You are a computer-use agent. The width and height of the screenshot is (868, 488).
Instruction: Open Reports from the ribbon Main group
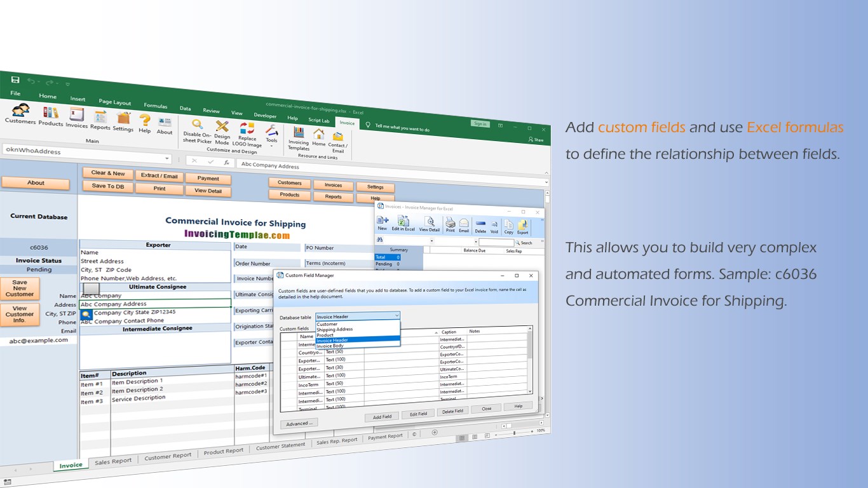pyautogui.click(x=100, y=119)
